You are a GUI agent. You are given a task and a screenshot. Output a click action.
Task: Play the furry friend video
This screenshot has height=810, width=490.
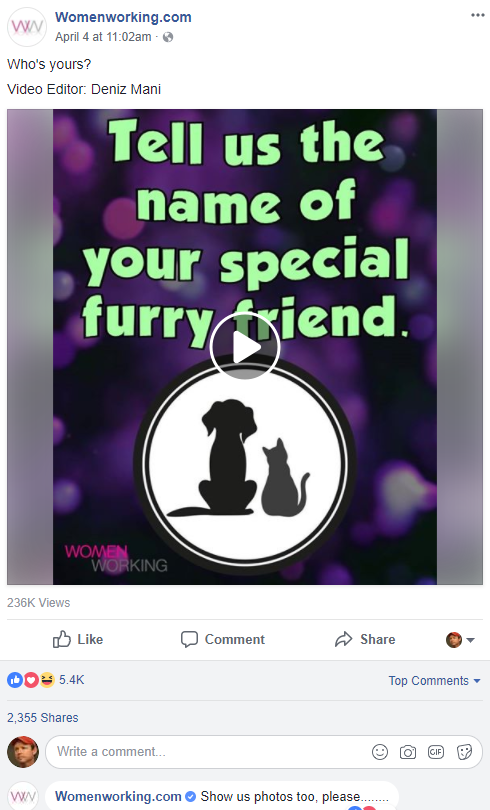245,347
